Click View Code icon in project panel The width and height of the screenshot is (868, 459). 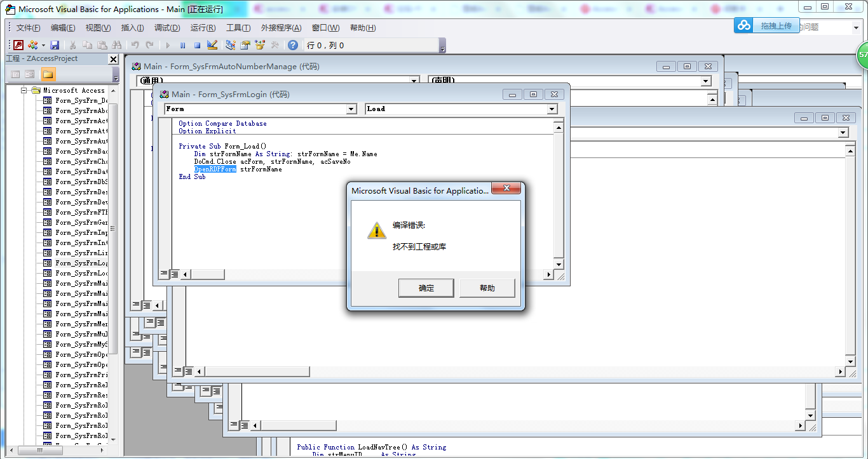point(16,74)
